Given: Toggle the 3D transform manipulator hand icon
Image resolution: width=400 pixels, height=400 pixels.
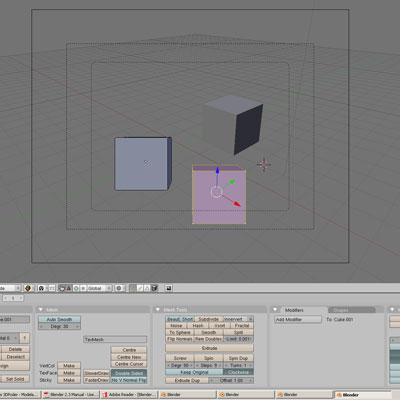Looking at the screenshot, I should pos(62,288).
